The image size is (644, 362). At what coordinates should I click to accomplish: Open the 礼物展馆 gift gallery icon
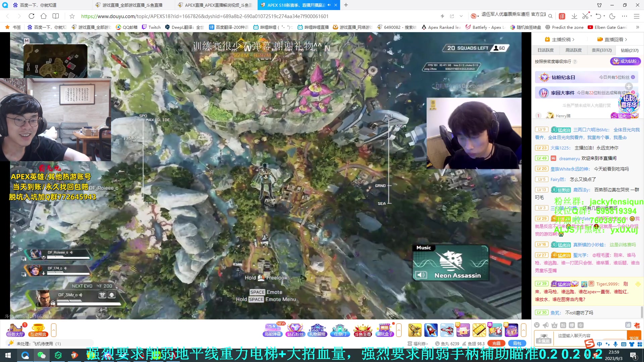tap(317, 330)
